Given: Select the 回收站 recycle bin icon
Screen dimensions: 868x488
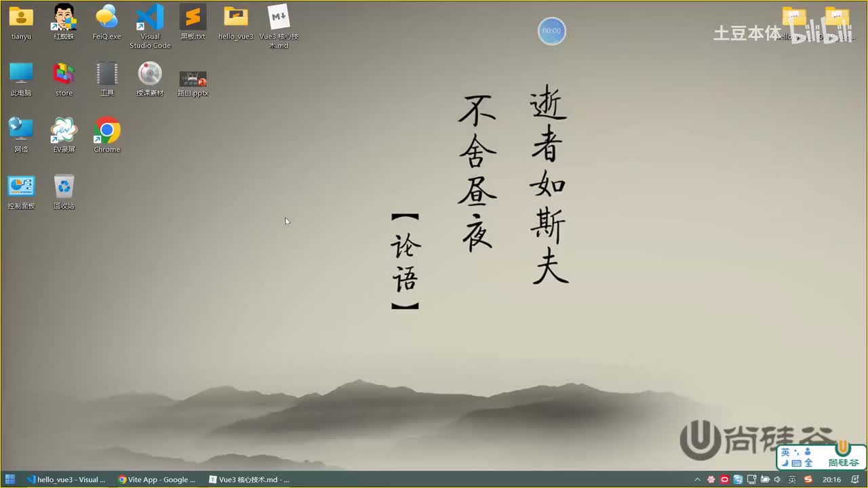Looking at the screenshot, I should pyautogui.click(x=64, y=192).
